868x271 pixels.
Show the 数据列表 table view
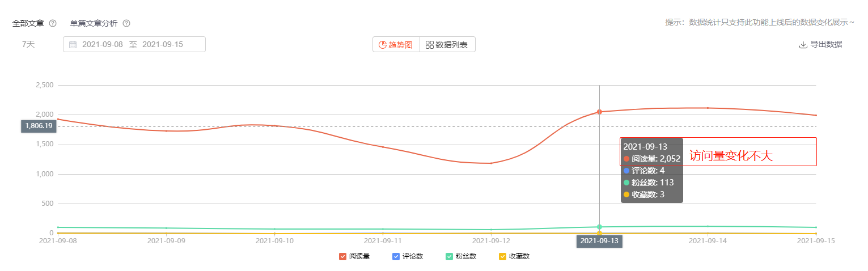pos(447,45)
